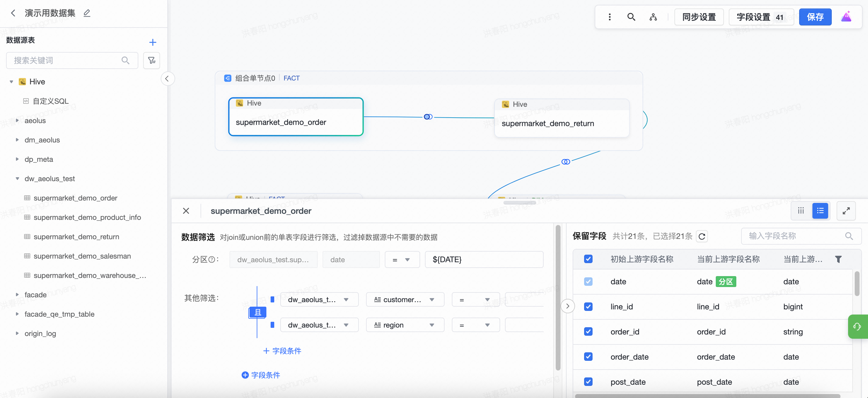Viewport: 868px width, 398px height.
Task: Click the 保存 button
Action: pos(815,17)
